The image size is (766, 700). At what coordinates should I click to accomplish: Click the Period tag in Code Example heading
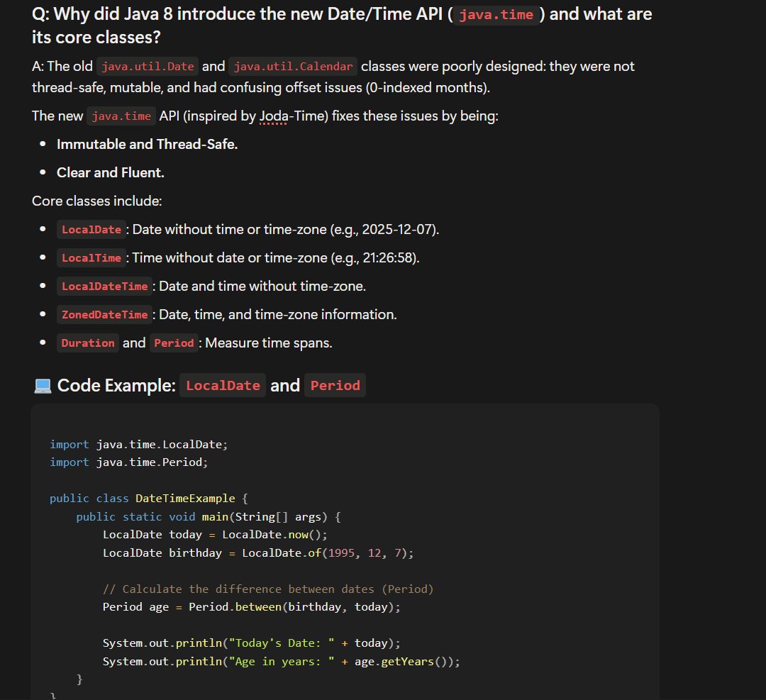[335, 385]
